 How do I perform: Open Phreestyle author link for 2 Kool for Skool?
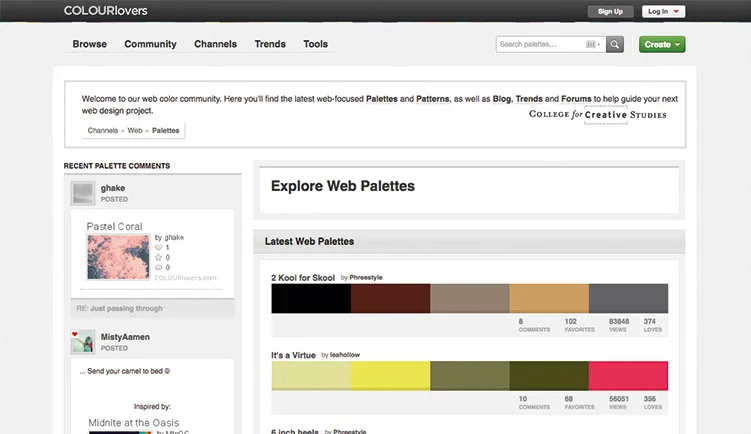click(x=366, y=277)
